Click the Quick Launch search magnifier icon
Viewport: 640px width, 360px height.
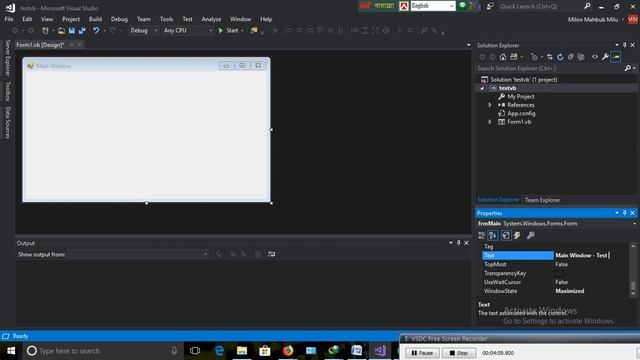[587, 6]
